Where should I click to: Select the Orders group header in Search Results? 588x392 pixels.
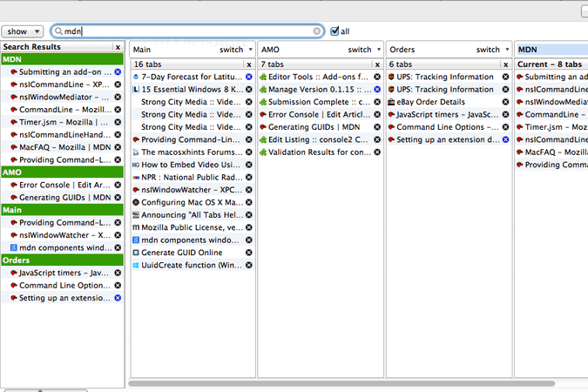point(62,260)
